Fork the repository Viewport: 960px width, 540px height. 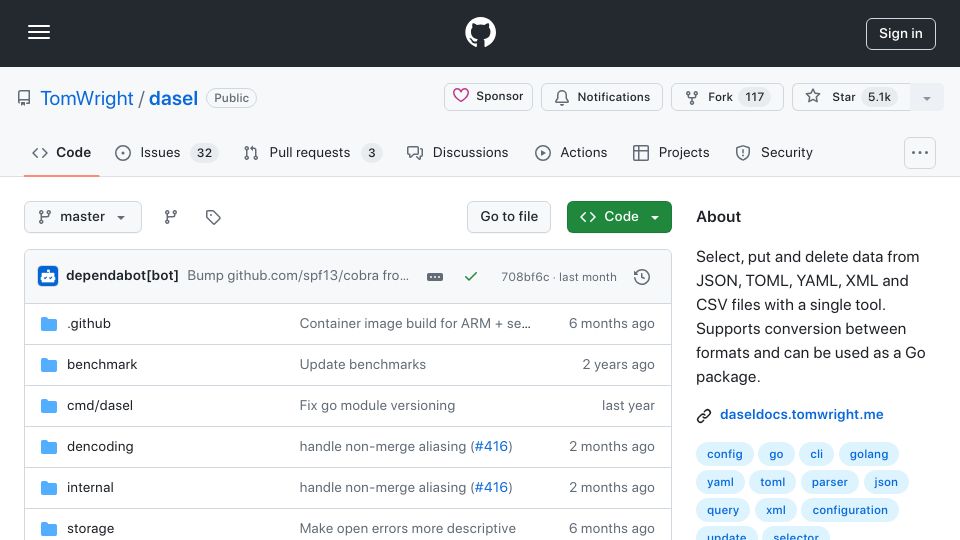coord(727,97)
